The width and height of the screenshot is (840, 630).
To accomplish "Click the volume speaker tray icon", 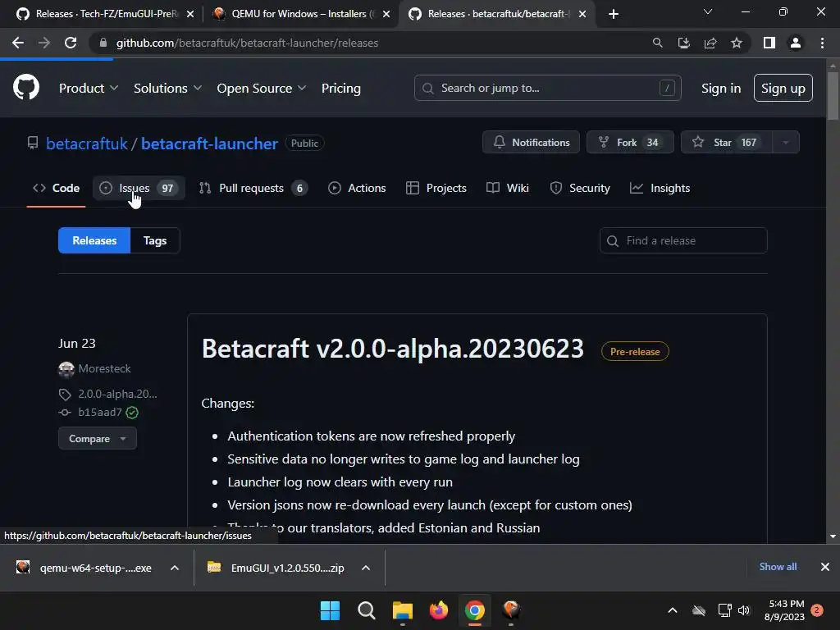I will (743, 610).
